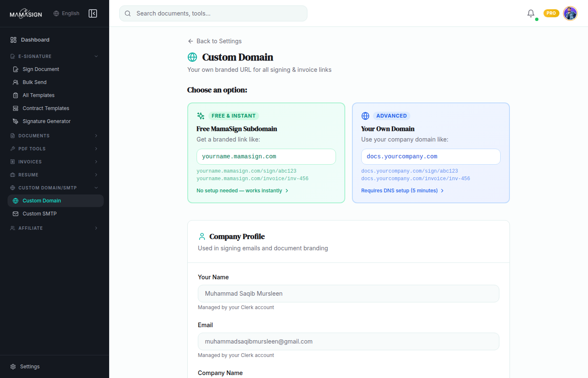Image resolution: width=588 pixels, height=378 pixels.
Task: Click the docs.yourcompany.com example box
Action: click(431, 157)
